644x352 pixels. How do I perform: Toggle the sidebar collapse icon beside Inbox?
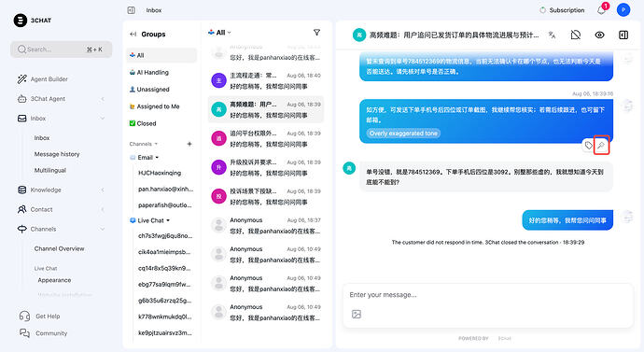click(x=131, y=10)
